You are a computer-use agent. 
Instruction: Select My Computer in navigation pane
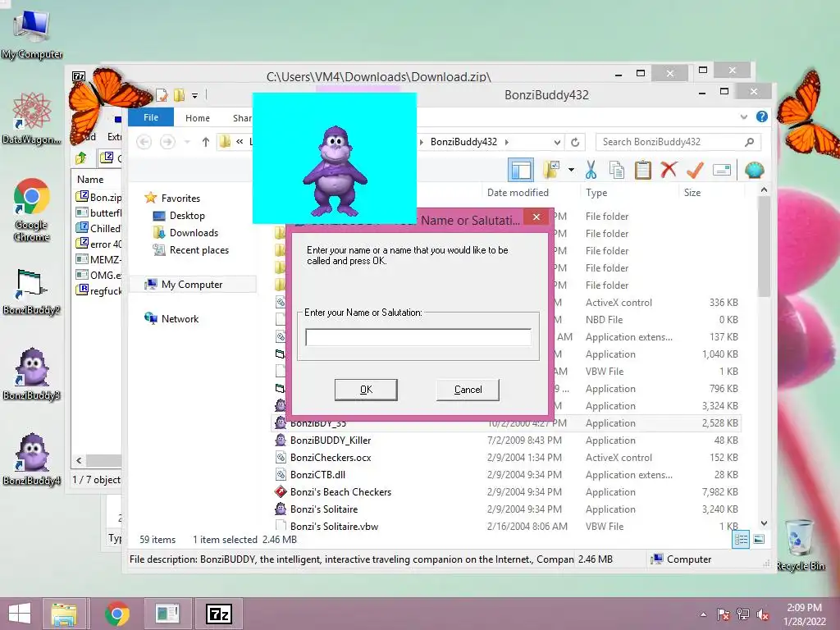(x=192, y=285)
